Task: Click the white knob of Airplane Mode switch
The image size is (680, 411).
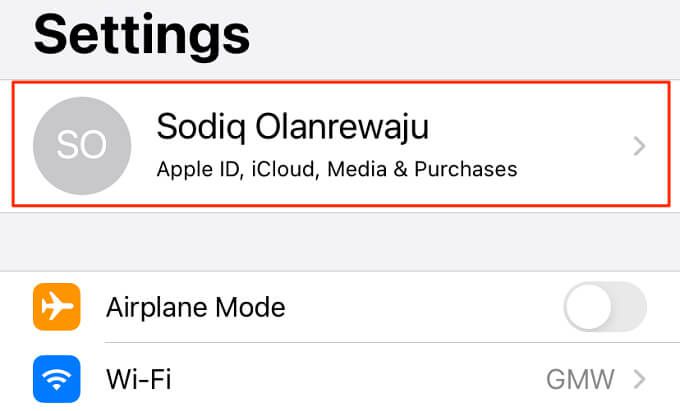Action: point(589,307)
